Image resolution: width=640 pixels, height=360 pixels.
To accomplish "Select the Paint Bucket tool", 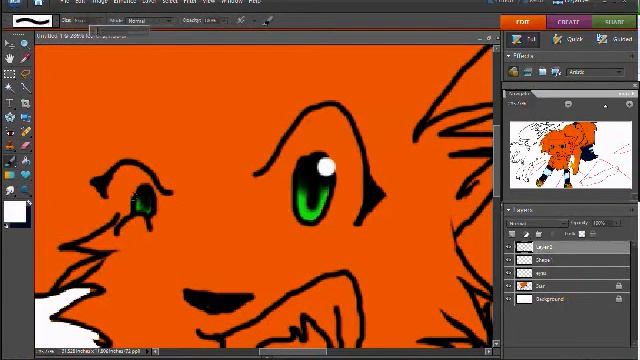I will click(25, 161).
